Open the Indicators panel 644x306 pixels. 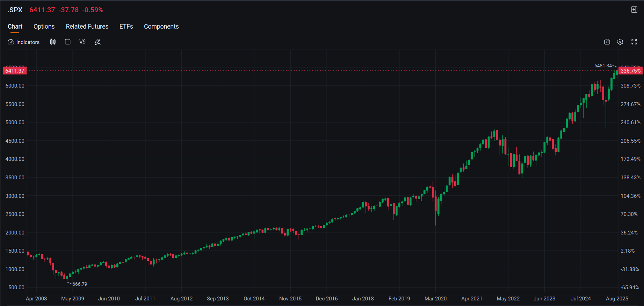click(24, 42)
